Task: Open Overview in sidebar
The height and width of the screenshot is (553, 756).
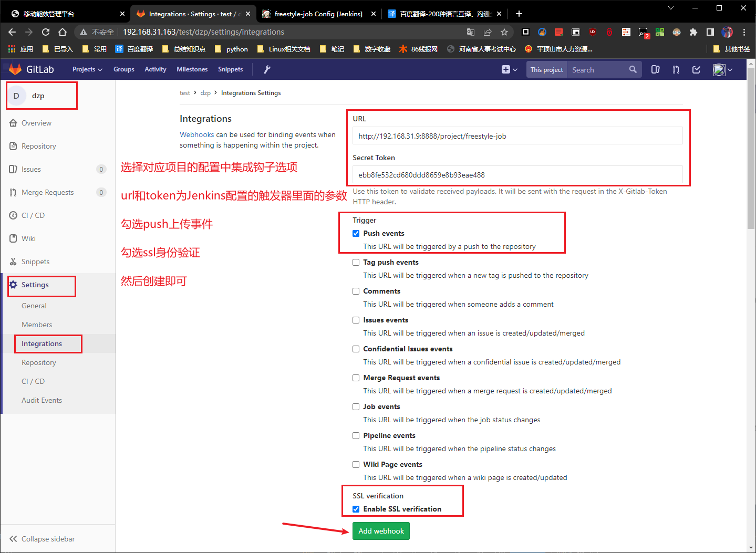Action: pos(37,123)
